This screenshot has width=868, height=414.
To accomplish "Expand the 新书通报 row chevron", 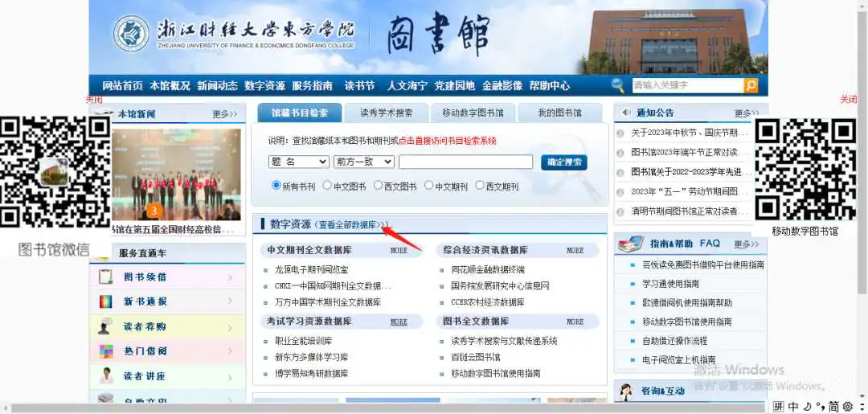I will [x=230, y=301].
